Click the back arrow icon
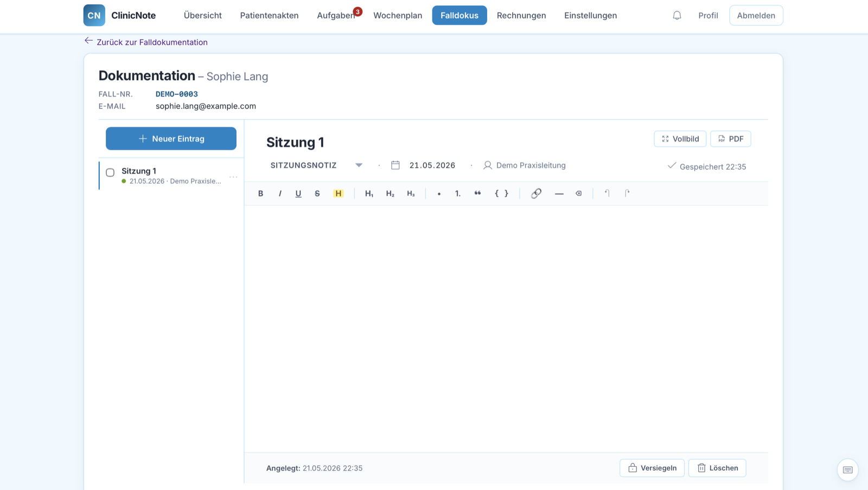The height and width of the screenshot is (490, 868). point(89,41)
